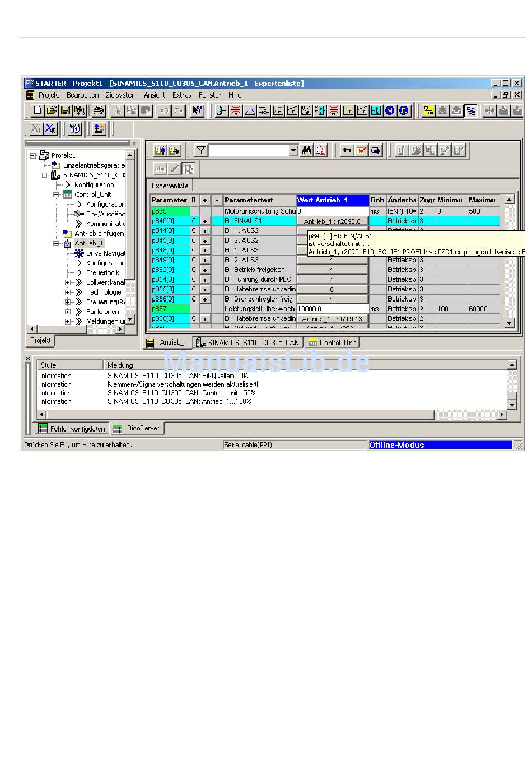Expand the p855[0] parameter row plus button

point(205,290)
